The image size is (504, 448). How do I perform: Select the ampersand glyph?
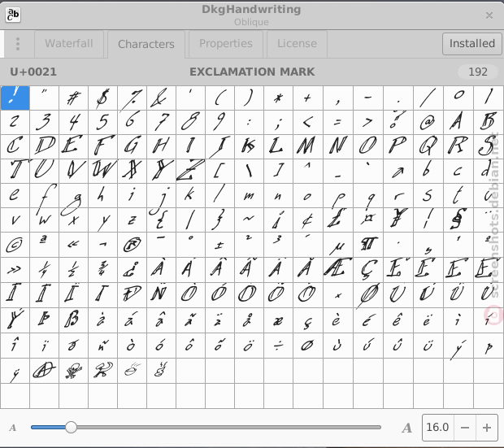click(161, 98)
